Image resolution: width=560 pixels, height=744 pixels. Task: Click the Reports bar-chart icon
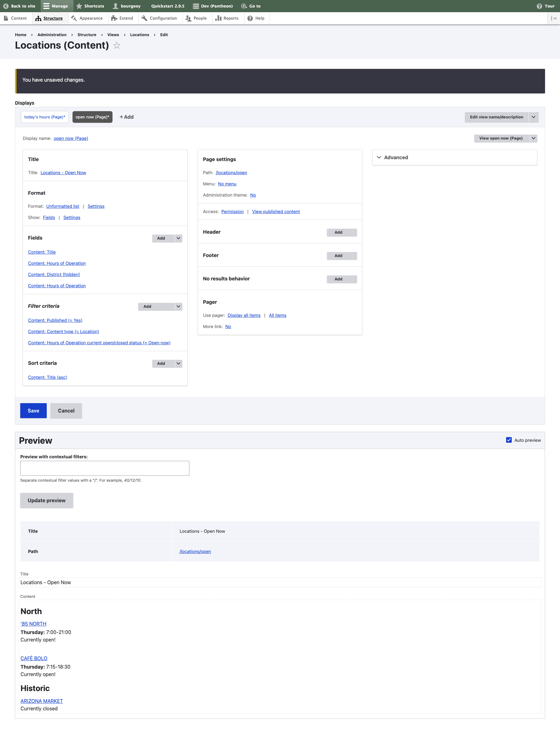[x=218, y=18]
